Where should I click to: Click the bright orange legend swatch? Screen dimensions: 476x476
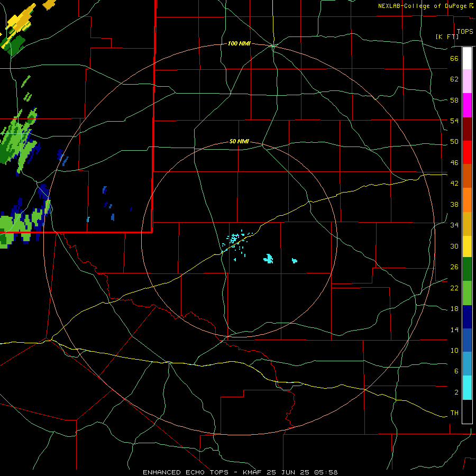467,200
